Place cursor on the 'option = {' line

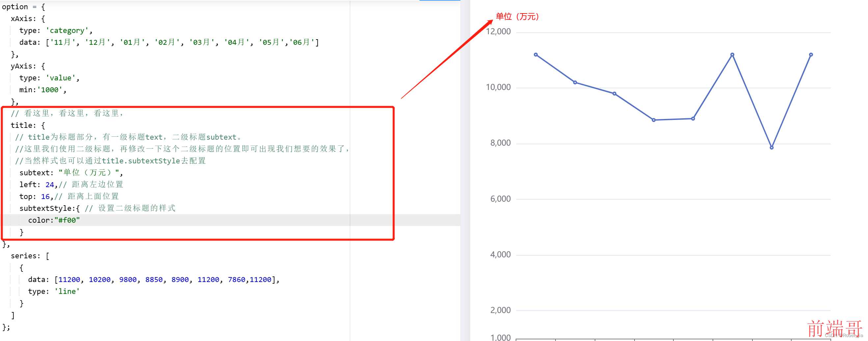point(24,7)
